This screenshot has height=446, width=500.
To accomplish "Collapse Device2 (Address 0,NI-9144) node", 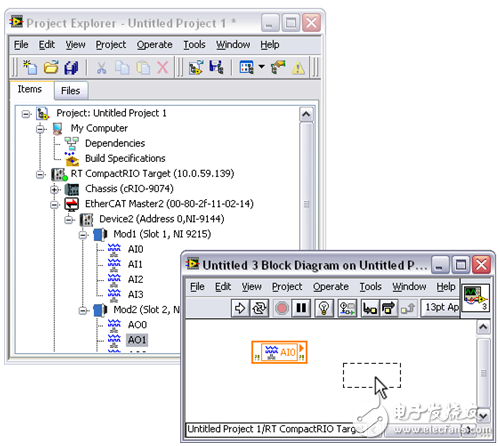I will pyautogui.click(x=69, y=220).
